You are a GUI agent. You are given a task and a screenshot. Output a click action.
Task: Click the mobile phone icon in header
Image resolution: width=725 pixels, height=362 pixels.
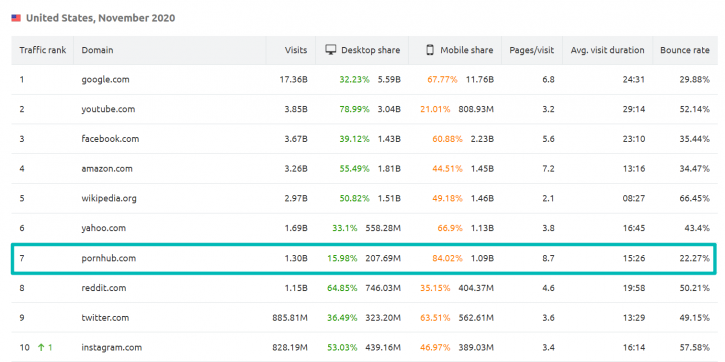[430, 50]
